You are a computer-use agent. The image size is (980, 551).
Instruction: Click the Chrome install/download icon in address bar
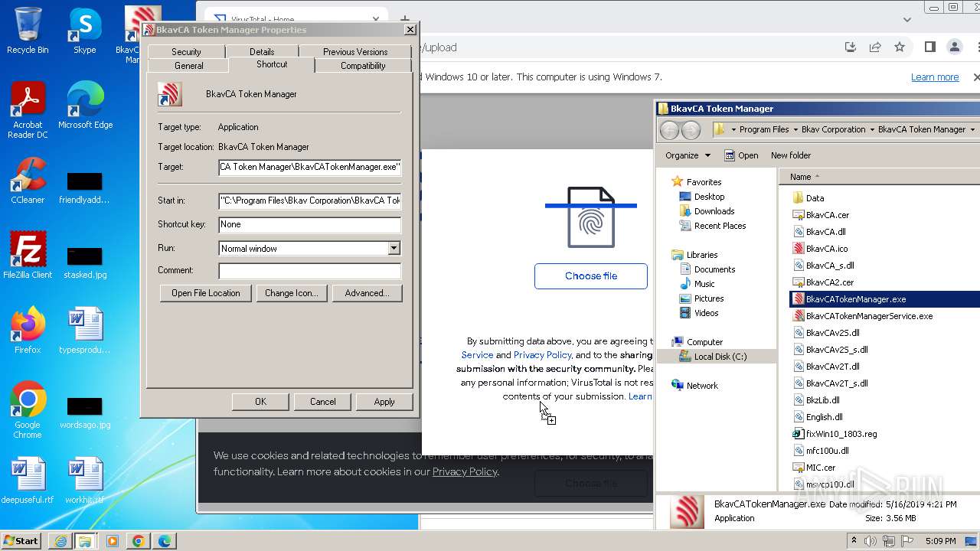[x=851, y=47]
